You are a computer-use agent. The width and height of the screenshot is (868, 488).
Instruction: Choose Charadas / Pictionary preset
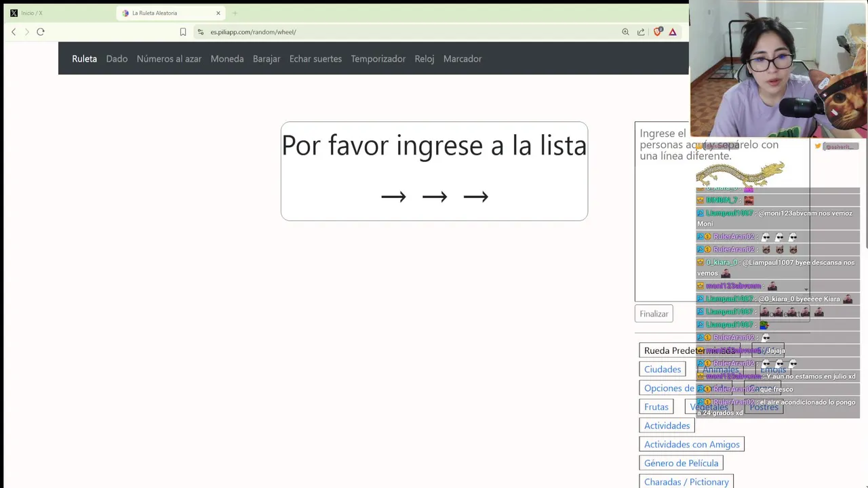coord(686,482)
